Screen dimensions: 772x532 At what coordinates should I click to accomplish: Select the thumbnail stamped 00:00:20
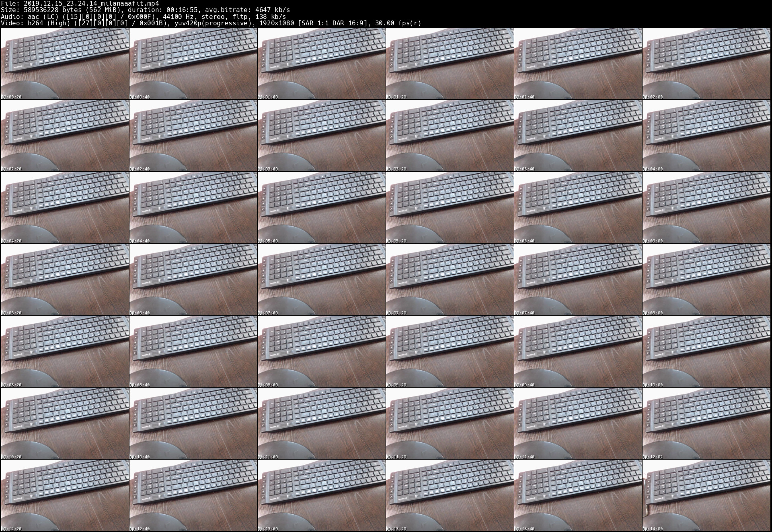pyautogui.click(x=65, y=64)
